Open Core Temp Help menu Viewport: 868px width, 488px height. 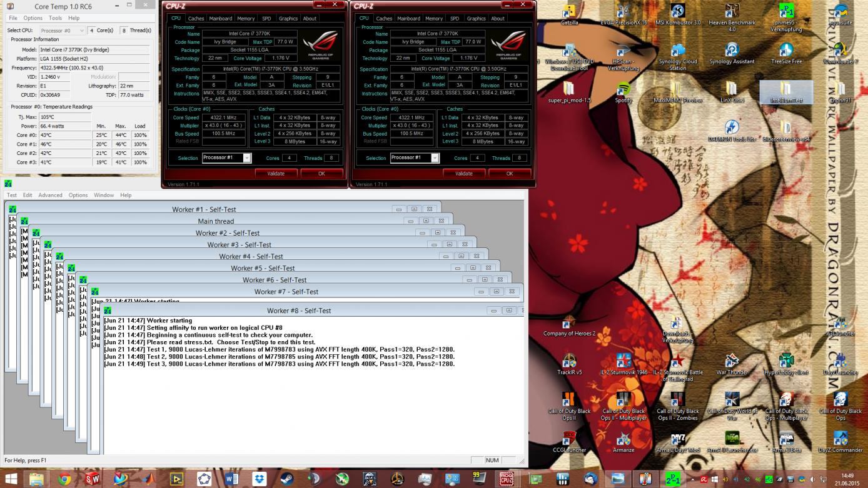(74, 18)
